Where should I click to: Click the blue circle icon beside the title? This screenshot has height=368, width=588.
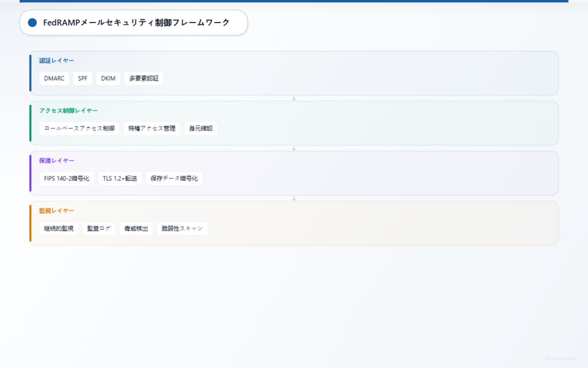(x=32, y=22)
